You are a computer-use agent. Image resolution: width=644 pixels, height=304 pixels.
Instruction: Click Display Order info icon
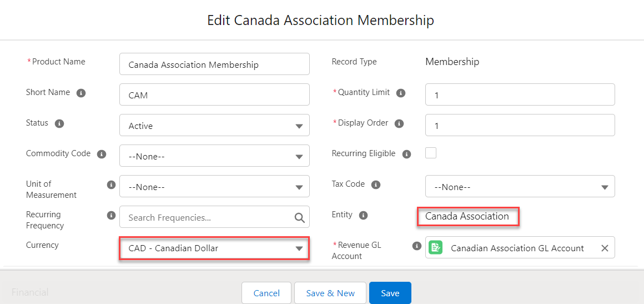point(399,123)
